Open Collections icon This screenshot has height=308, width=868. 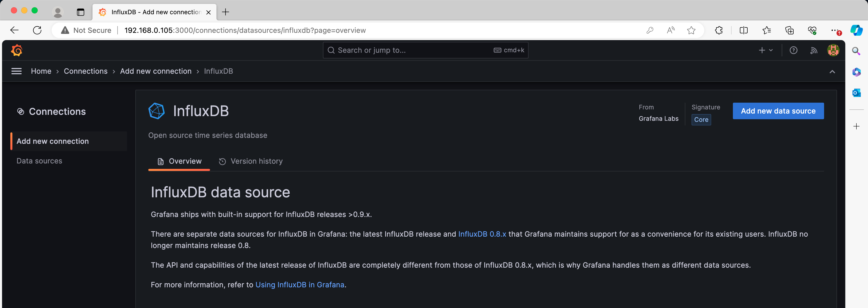click(x=789, y=30)
